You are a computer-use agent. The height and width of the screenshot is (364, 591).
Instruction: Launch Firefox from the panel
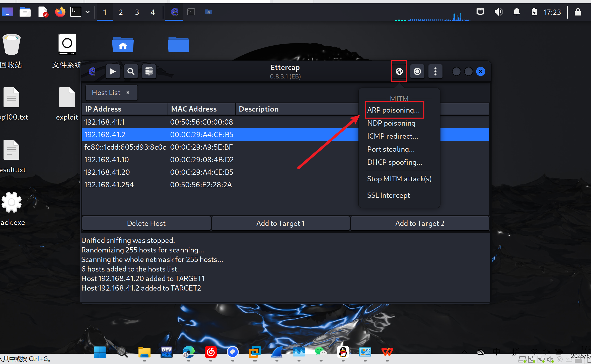(x=60, y=12)
